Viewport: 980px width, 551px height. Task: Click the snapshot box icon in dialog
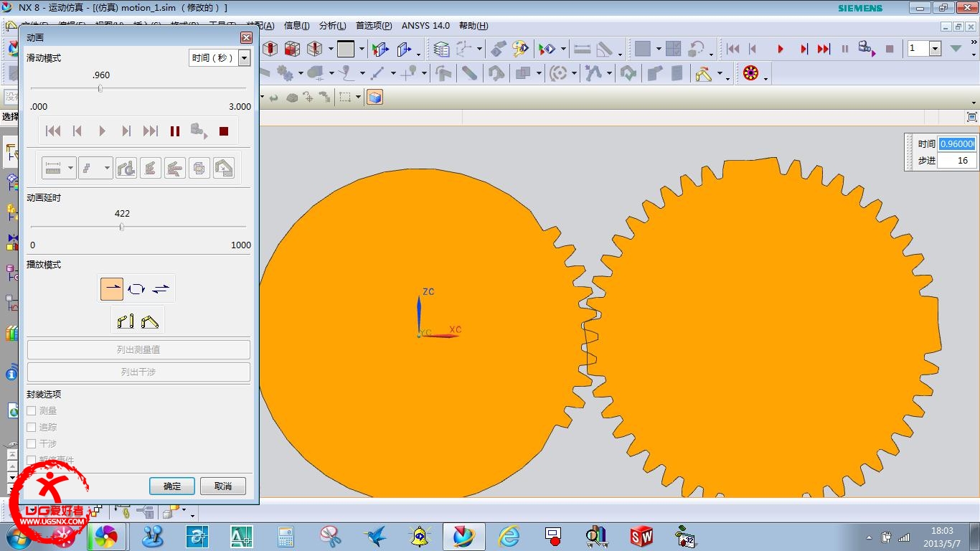tap(199, 169)
